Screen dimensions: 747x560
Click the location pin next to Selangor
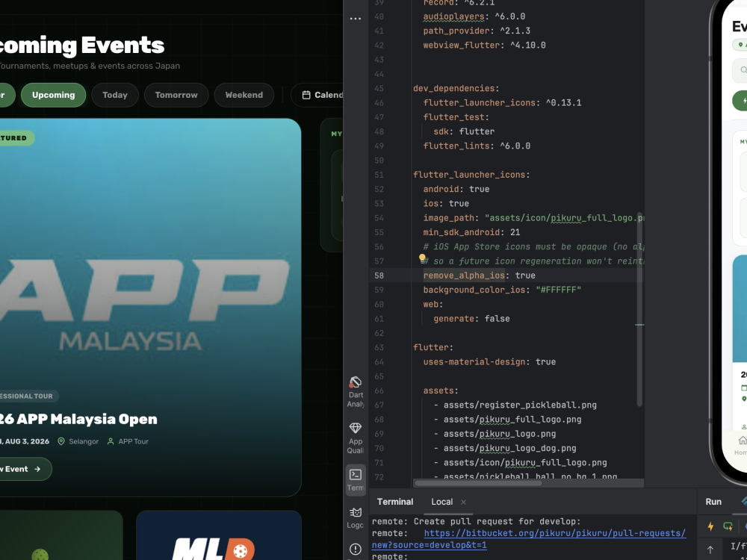point(61,441)
